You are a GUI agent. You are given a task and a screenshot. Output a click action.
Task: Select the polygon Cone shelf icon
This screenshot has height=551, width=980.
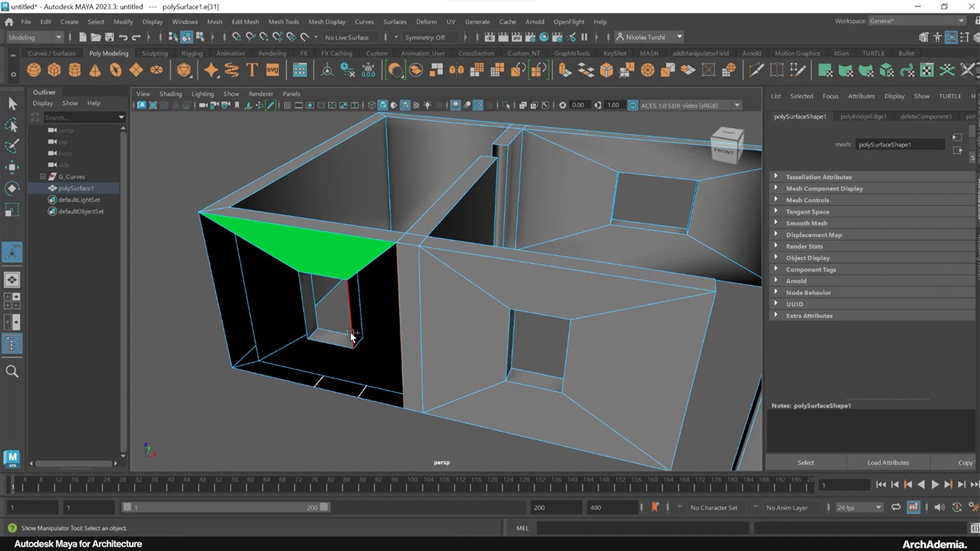click(95, 70)
